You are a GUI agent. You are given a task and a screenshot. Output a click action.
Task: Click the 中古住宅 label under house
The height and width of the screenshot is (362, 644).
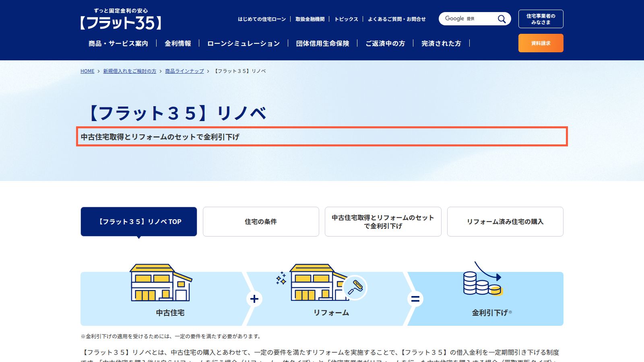click(x=170, y=313)
